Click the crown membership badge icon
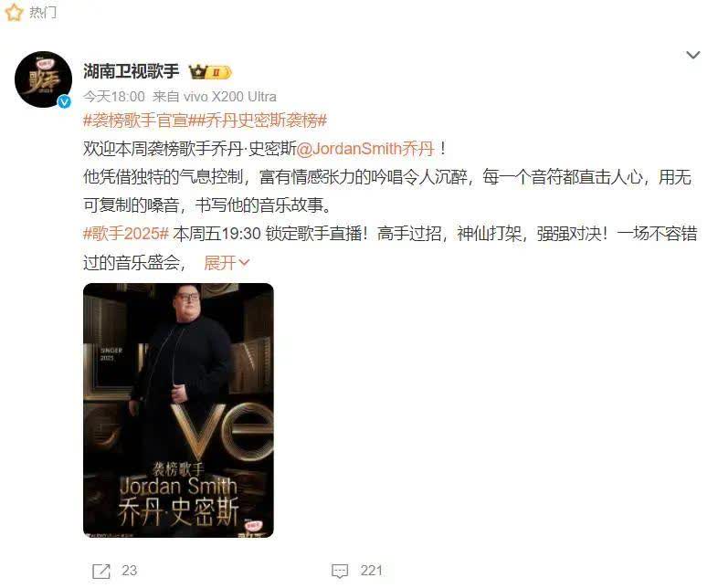Image resolution: width=718 pixels, height=588 pixels. [210, 72]
